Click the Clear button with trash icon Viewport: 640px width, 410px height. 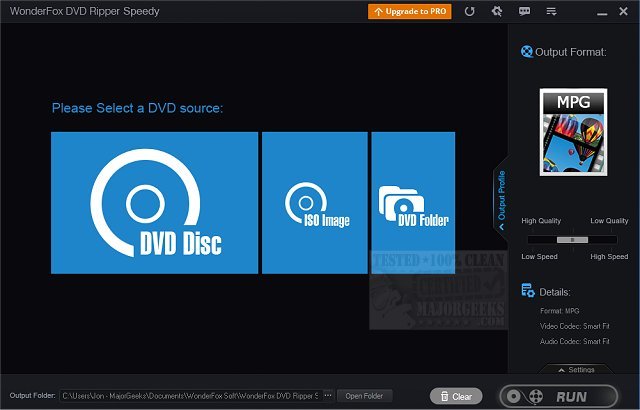[x=456, y=396]
